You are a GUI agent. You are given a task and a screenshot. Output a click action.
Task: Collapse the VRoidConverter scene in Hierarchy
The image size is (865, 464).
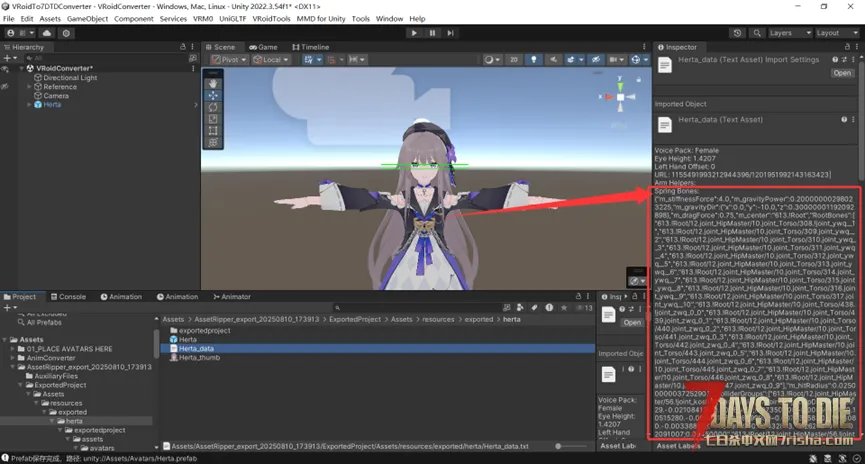coord(22,68)
